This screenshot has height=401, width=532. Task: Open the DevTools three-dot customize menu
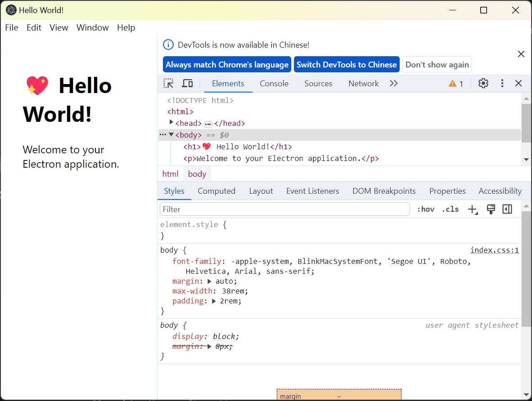[502, 83]
